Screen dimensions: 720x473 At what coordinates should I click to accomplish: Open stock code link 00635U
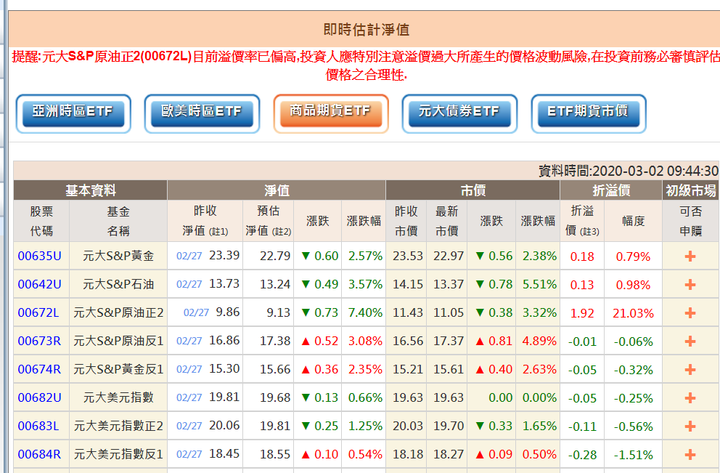pos(39,256)
